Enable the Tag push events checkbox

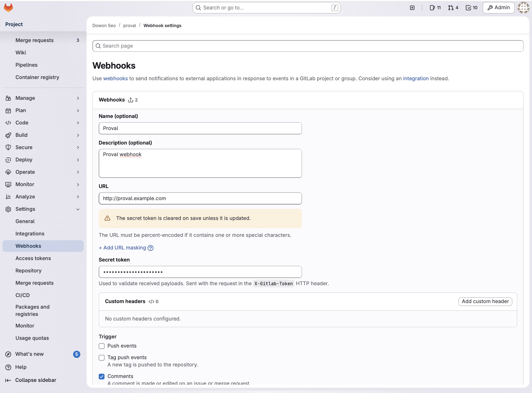pos(102,358)
